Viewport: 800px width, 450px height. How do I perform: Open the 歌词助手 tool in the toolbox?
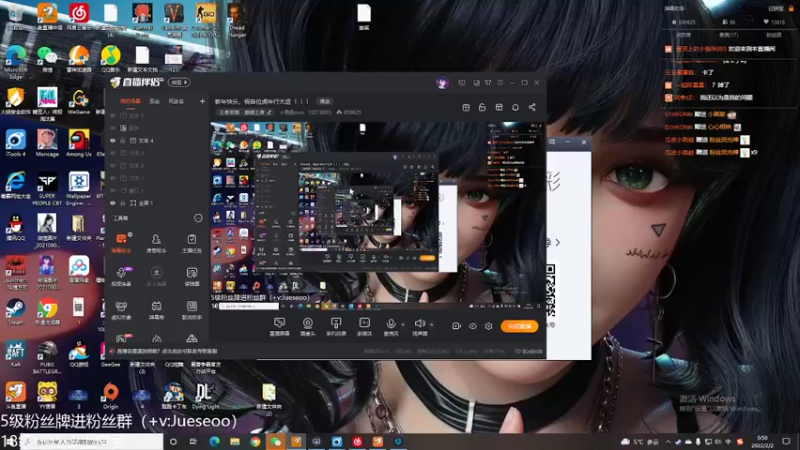pyautogui.click(x=192, y=310)
